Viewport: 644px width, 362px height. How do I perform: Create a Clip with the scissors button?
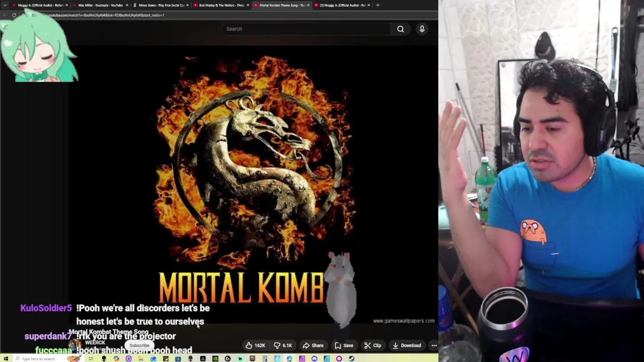[x=372, y=345]
